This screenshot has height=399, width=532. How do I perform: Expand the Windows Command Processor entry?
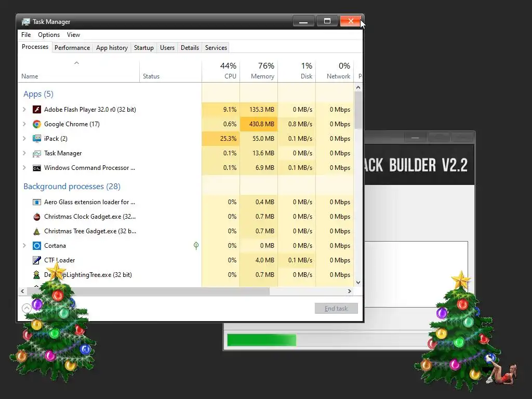point(24,168)
